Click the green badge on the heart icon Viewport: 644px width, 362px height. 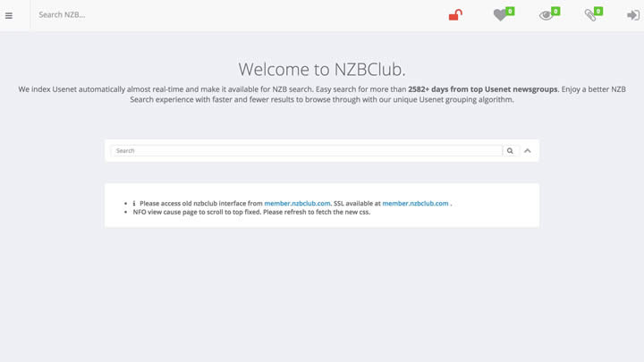[x=510, y=11]
